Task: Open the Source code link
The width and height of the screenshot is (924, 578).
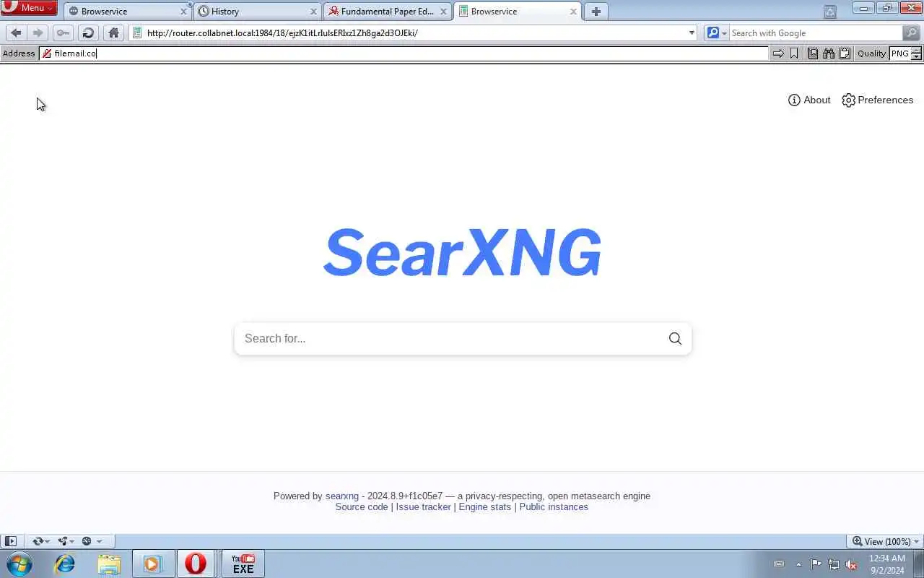Action: (362, 507)
